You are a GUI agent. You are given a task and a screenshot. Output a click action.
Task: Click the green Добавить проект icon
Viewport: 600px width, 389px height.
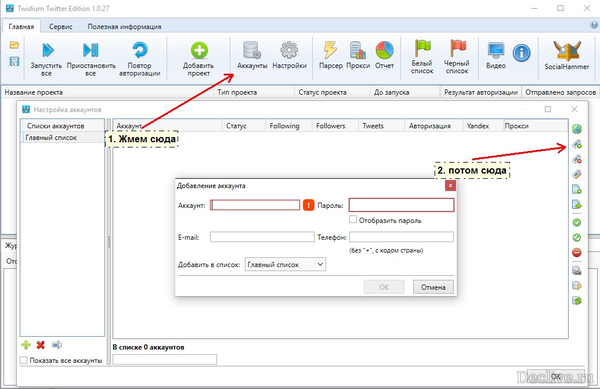coord(199,50)
